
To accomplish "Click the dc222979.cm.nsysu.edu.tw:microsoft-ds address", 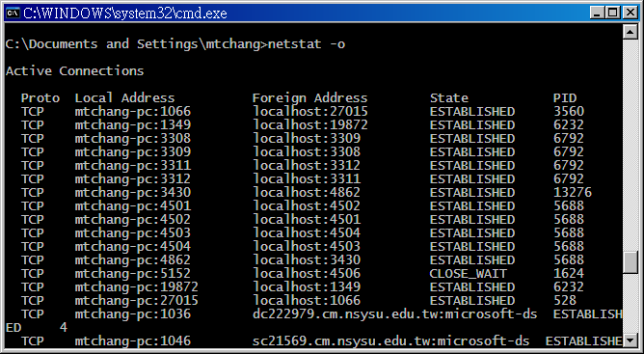I will [394, 314].
